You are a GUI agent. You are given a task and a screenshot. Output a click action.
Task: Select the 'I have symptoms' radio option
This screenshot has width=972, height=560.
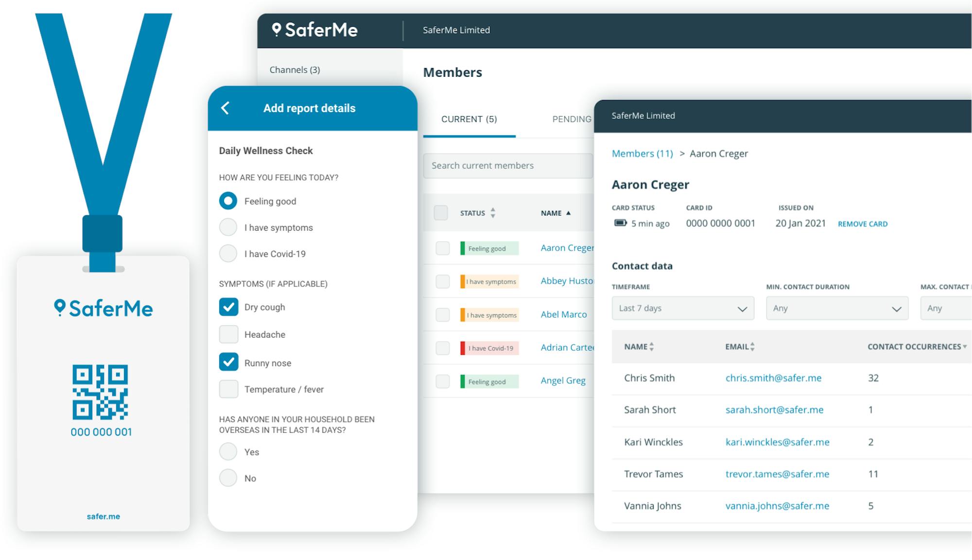228,227
